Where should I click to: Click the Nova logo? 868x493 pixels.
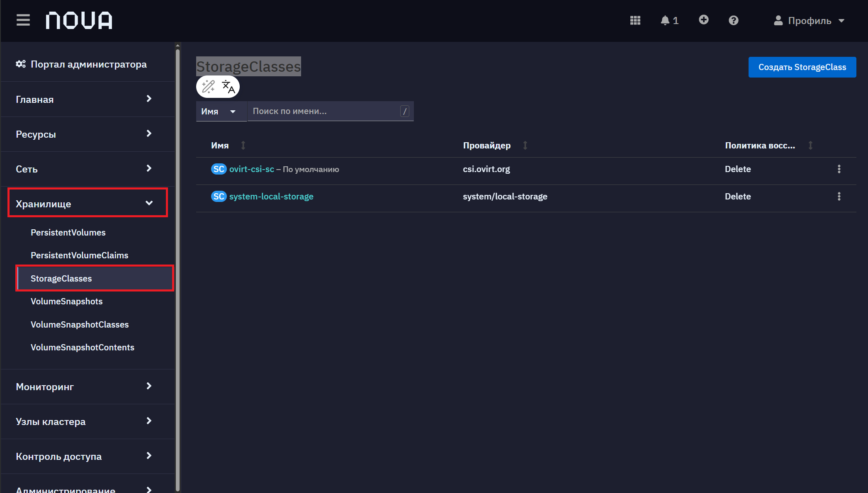pyautogui.click(x=79, y=20)
